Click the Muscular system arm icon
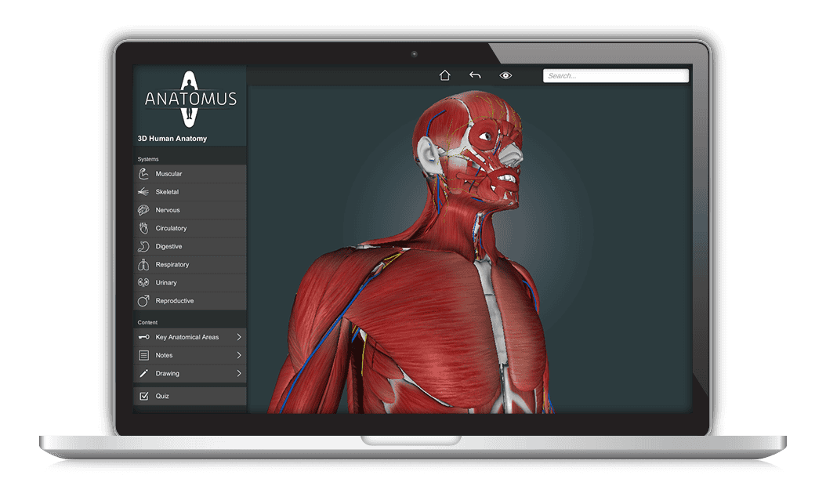 (x=143, y=174)
